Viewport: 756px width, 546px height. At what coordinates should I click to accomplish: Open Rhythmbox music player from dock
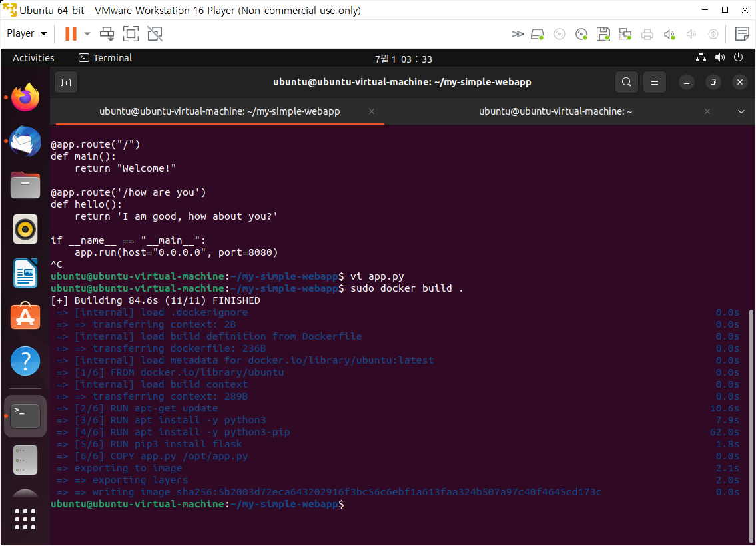[x=25, y=230]
